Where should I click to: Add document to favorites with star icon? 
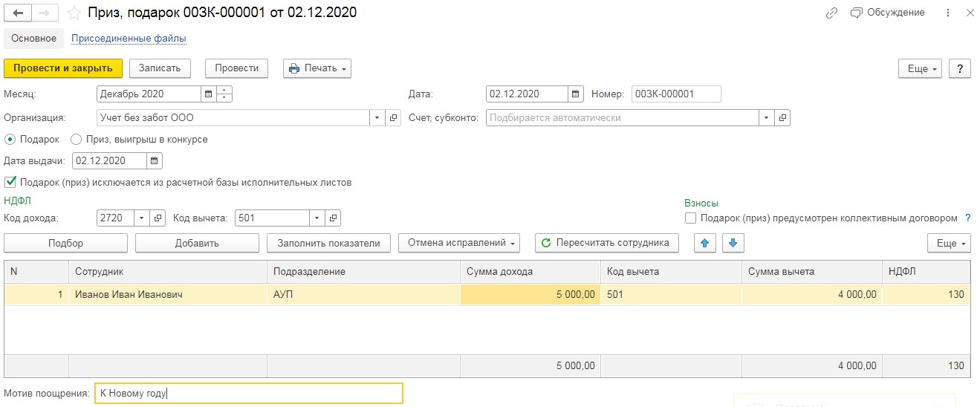point(74,13)
